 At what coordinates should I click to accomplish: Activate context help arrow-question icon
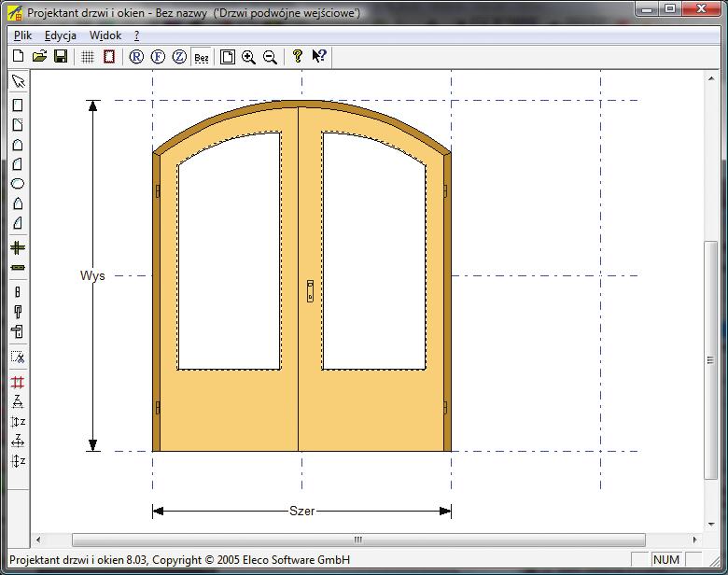319,57
